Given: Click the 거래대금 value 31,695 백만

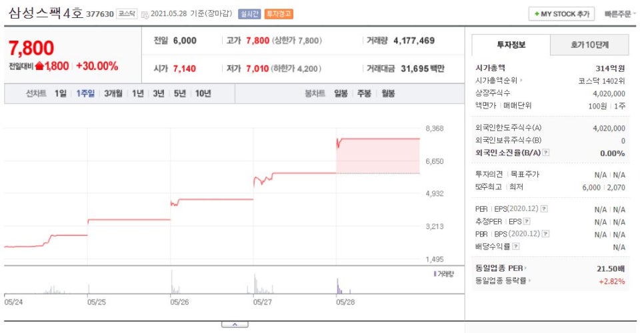Looking at the screenshot, I should pos(423,69).
